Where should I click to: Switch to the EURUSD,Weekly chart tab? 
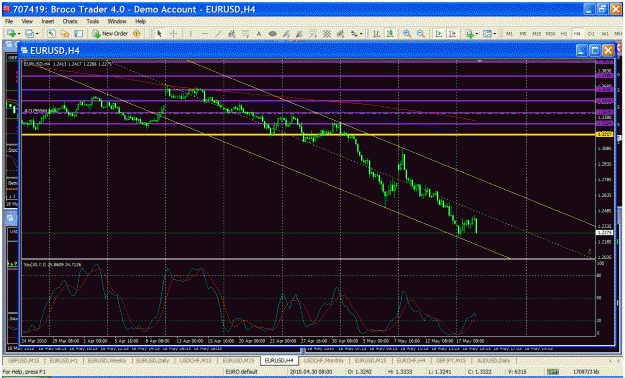coord(107,361)
